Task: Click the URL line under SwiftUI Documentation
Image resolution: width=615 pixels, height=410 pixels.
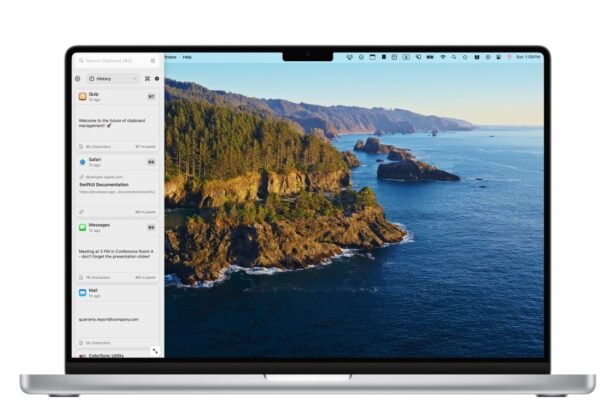Action: [117, 192]
